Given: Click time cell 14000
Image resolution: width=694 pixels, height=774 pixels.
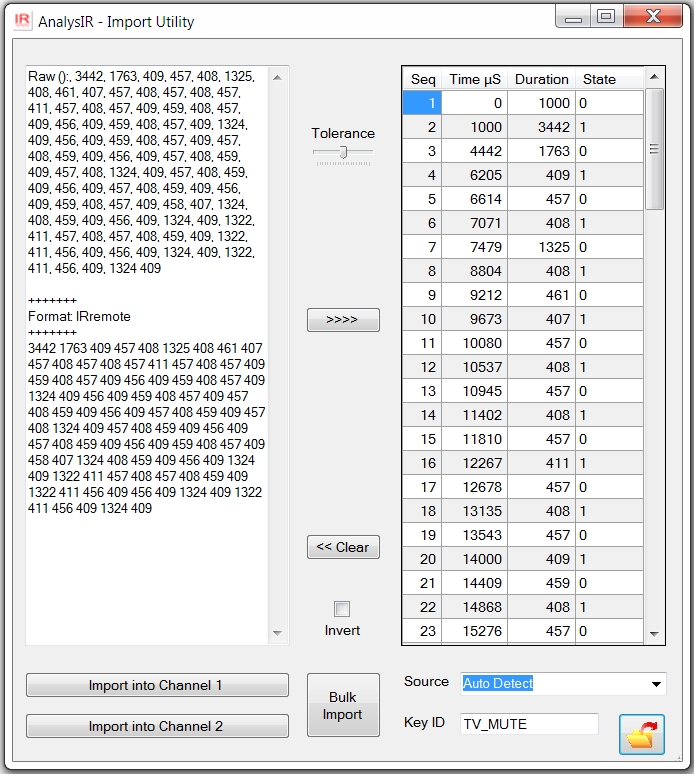Looking at the screenshot, I should pos(474,559).
